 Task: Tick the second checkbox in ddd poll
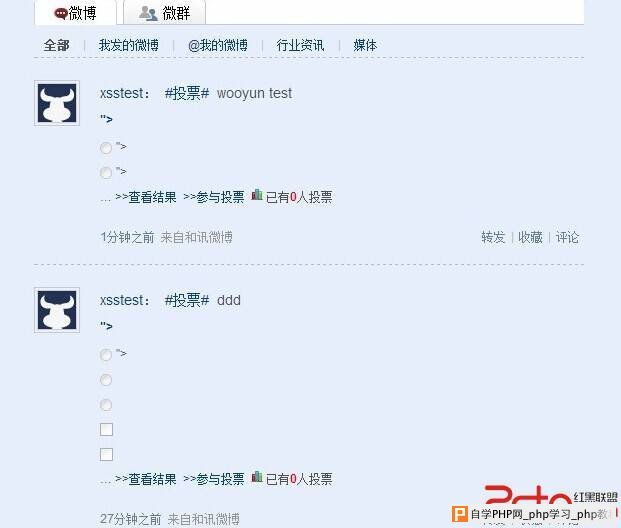106,454
